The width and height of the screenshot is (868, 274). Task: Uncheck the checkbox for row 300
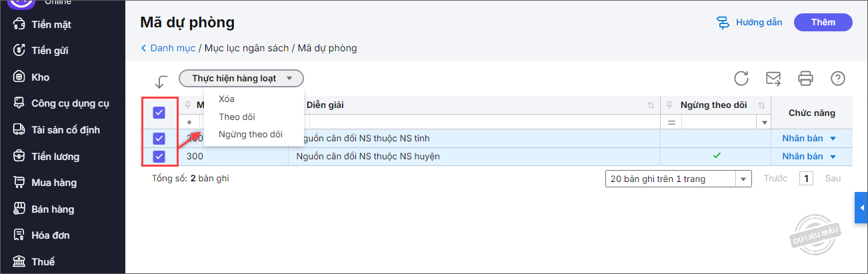(x=159, y=157)
